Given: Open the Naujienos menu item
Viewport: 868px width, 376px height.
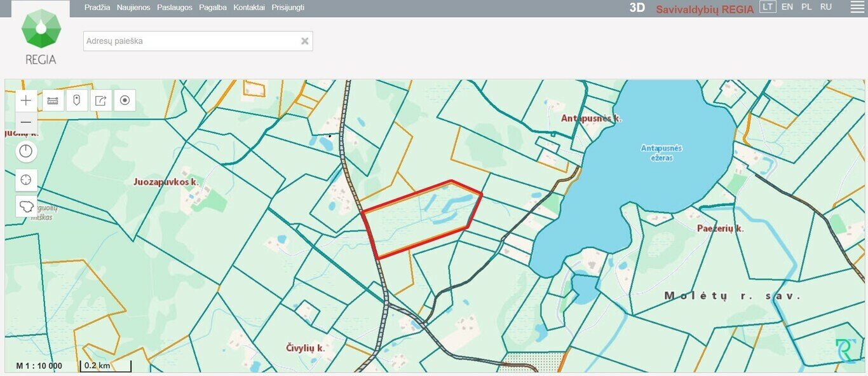Looking at the screenshot, I should click(x=133, y=8).
